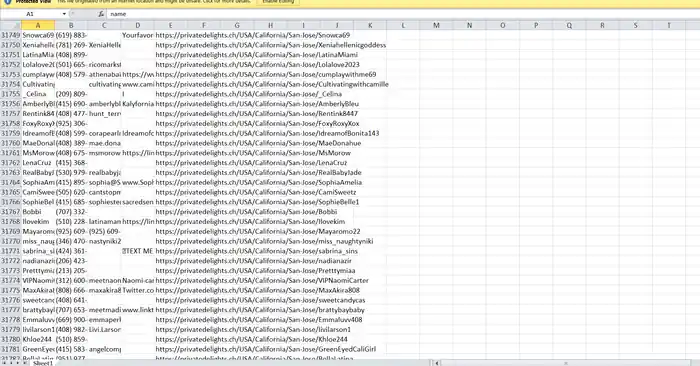The height and width of the screenshot is (366, 700).
Task: Click the URL cell ending in nadianazir
Action: click(254, 261)
